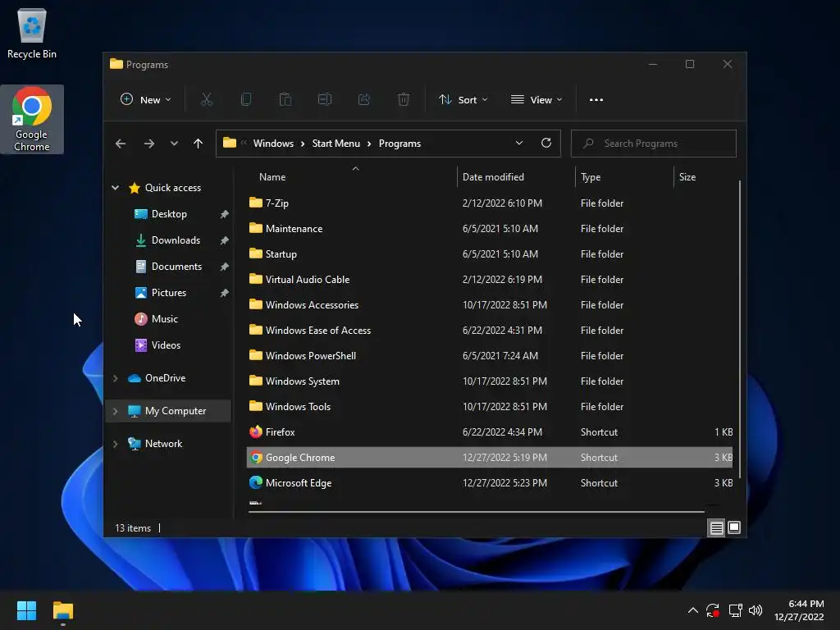Select the Virtual Audio Cable folder
This screenshot has height=630, width=840.
point(489,280)
